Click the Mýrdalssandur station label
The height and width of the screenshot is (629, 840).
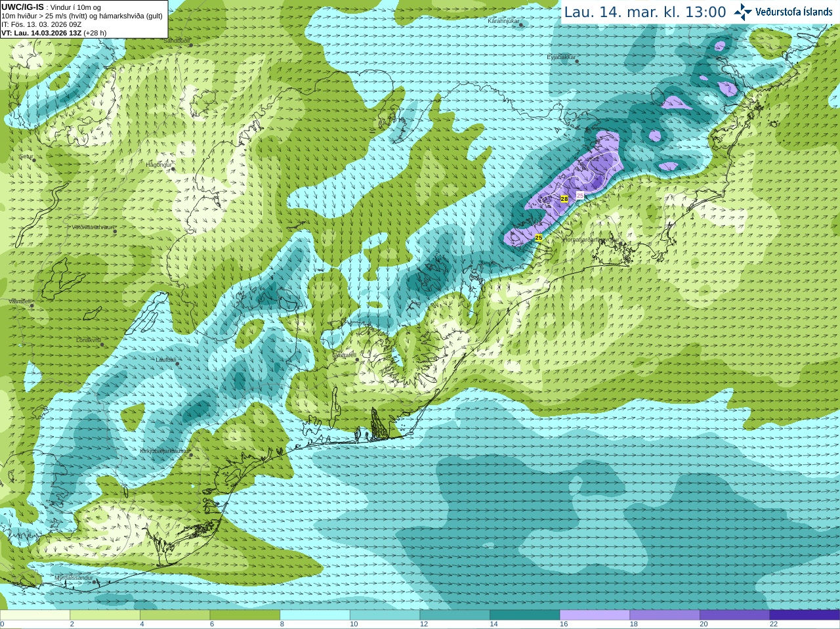click(74, 578)
